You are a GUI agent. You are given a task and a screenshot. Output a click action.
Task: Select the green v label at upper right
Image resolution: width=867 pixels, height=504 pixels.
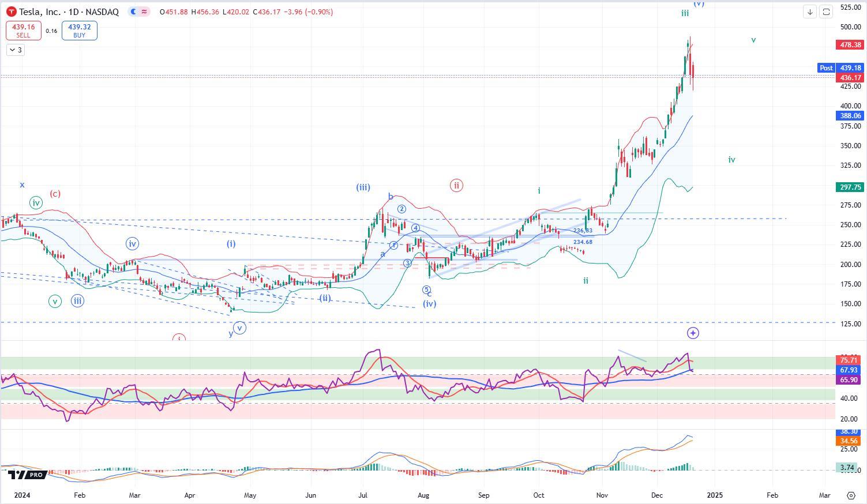753,40
